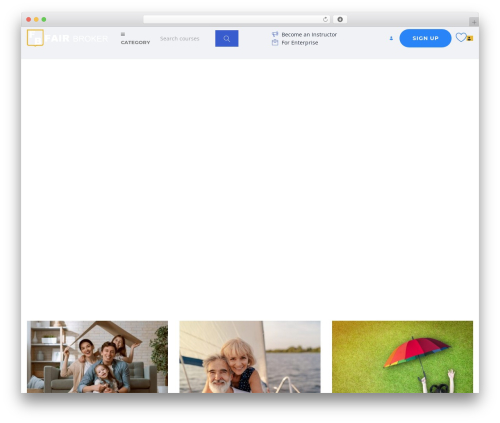Viewport: 500px width, 423px height.
Task: Click the blue search magnifier button
Action: [227, 38]
